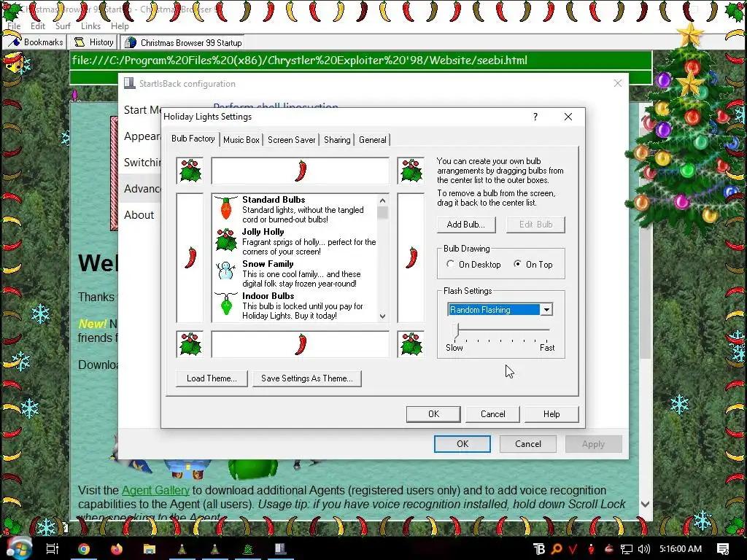Open Task View on the taskbar
Screen dimensions: 747x560
52,549
